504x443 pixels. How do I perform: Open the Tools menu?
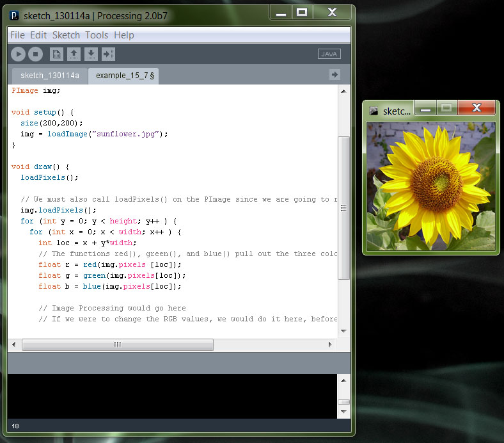pyautogui.click(x=97, y=35)
